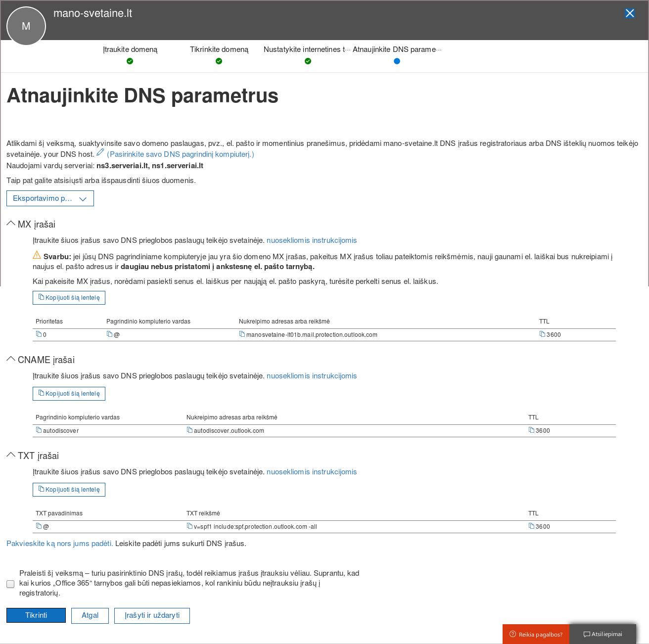Copy the MX records table
649x644 pixels.
pyautogui.click(x=69, y=298)
